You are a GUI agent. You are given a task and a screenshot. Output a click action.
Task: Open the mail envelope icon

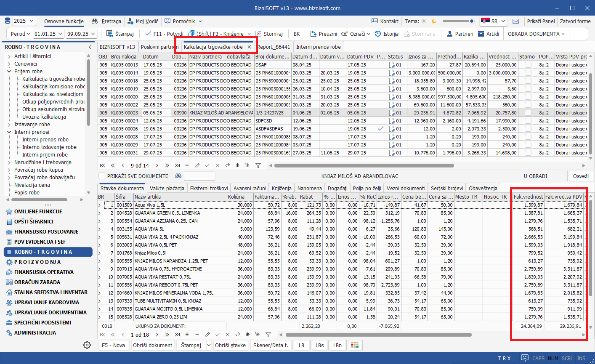pos(516,21)
